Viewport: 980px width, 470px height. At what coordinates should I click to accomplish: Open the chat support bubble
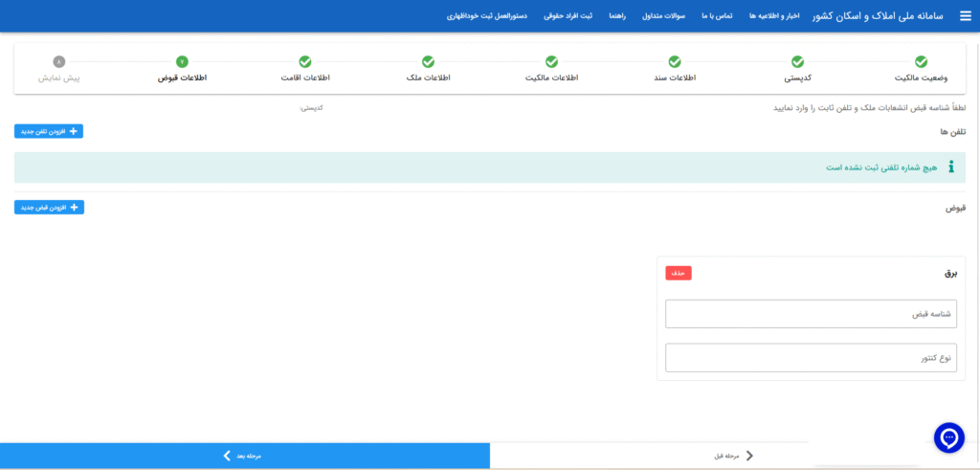click(948, 437)
